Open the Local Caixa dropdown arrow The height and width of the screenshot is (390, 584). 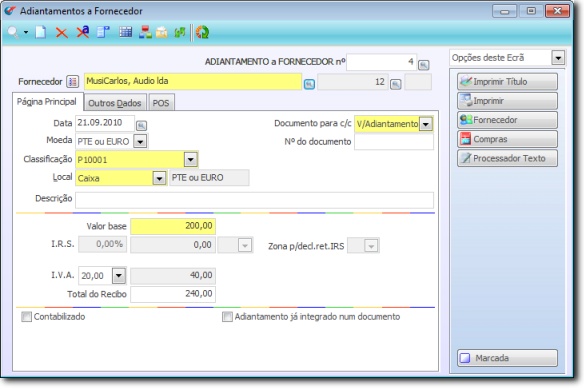[x=159, y=178]
